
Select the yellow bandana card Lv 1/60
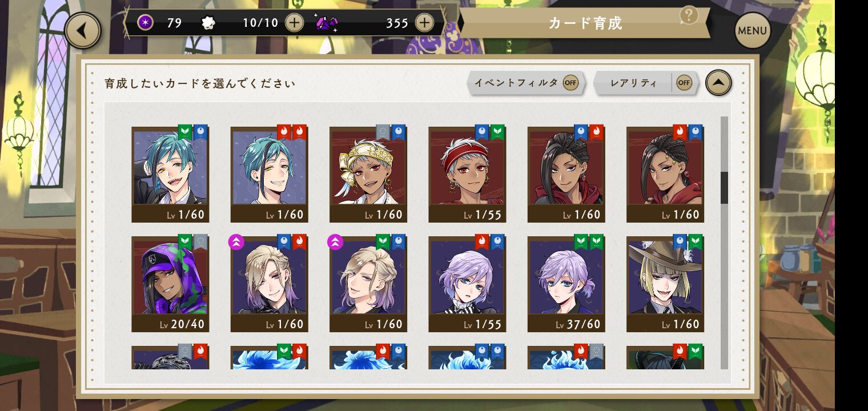point(368,175)
